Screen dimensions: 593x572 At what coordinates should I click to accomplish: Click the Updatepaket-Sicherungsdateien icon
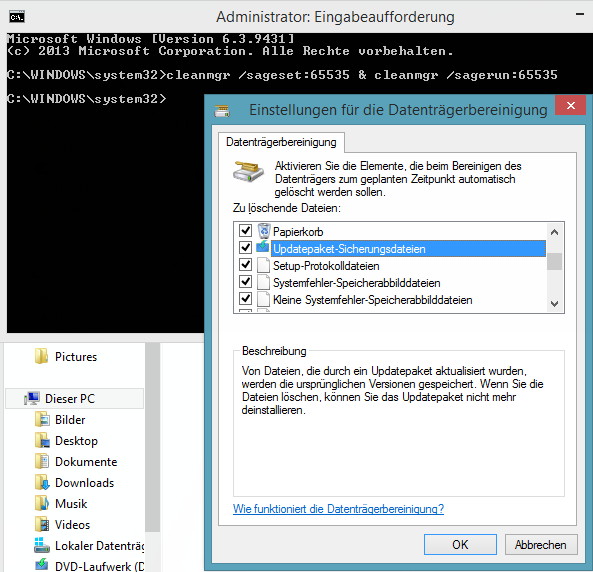(263, 247)
